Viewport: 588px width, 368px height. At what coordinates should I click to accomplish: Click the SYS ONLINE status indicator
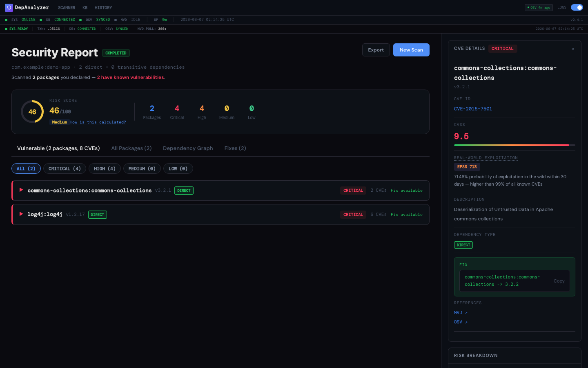click(x=20, y=20)
